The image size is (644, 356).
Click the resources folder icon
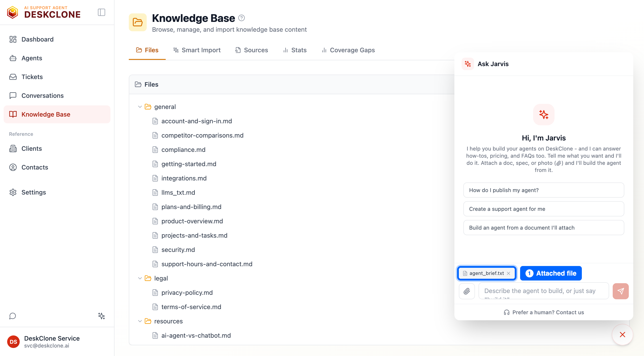(x=148, y=321)
